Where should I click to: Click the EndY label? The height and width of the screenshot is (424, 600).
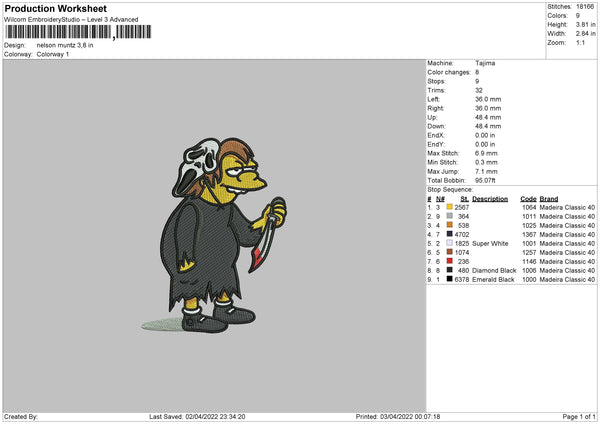click(436, 144)
